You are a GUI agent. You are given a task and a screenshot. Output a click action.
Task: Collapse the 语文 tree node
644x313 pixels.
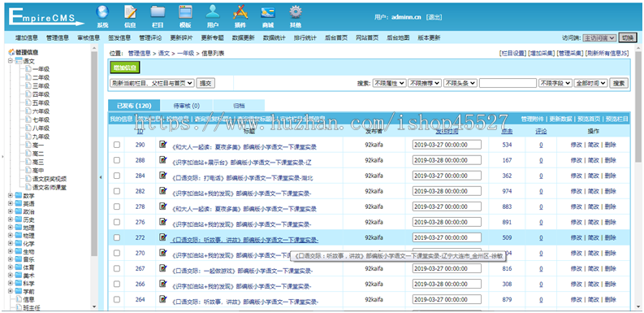coord(11,61)
